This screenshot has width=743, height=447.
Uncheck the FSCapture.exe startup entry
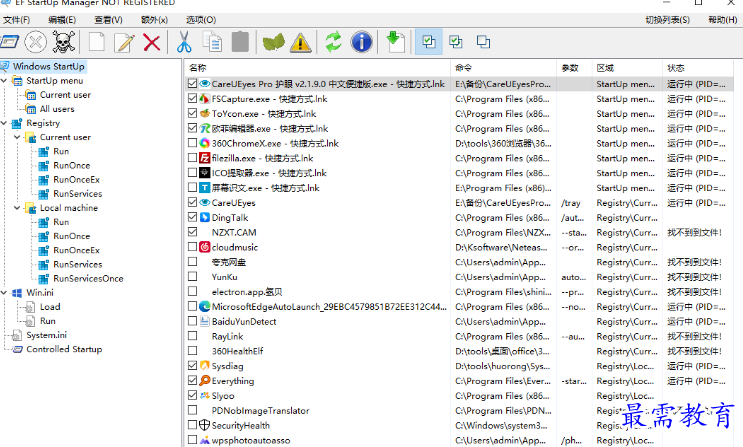tap(192, 99)
